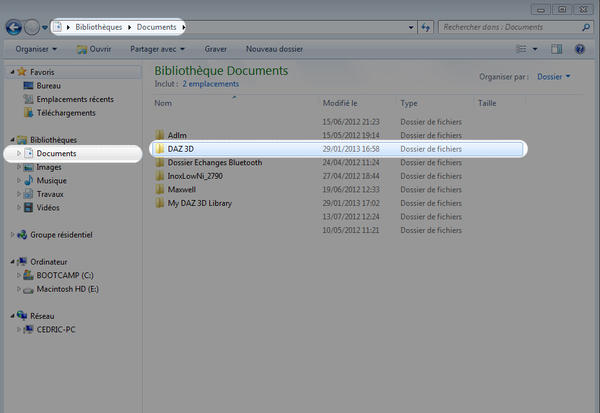The image size is (600, 413).
Task: Open the Organiser par Dossier dropdown
Action: point(553,77)
